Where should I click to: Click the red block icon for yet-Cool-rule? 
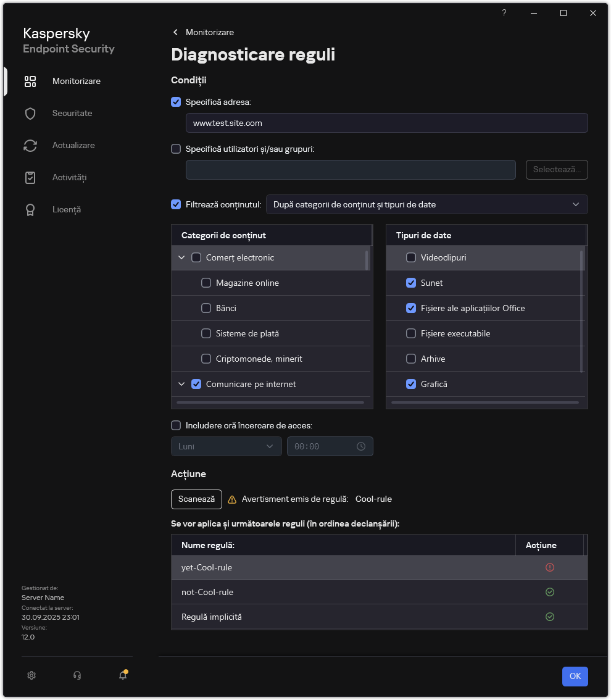coord(550,567)
